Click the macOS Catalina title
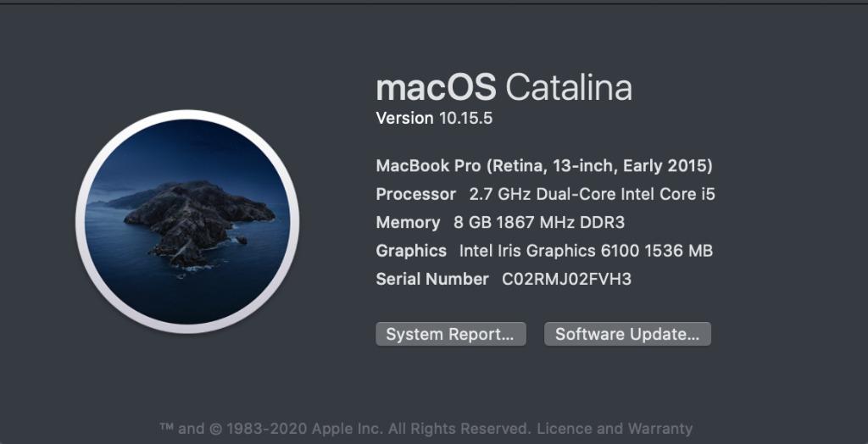868x444 pixels. (x=504, y=87)
